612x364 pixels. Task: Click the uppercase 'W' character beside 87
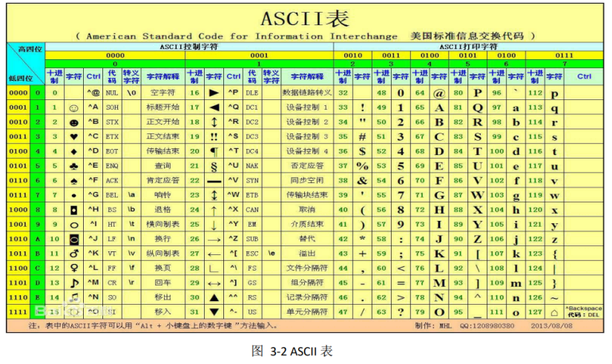point(477,195)
